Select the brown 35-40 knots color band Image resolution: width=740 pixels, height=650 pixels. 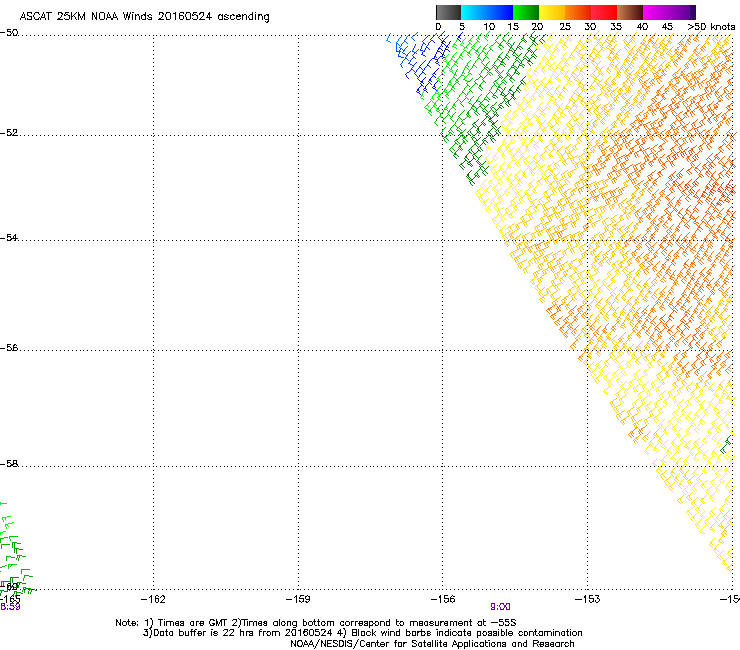[630, 12]
